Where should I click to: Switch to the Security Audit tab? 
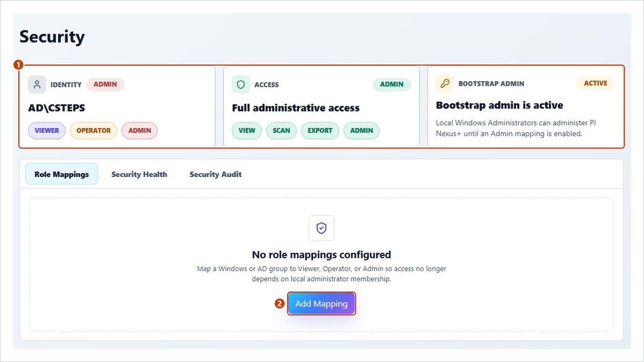216,174
